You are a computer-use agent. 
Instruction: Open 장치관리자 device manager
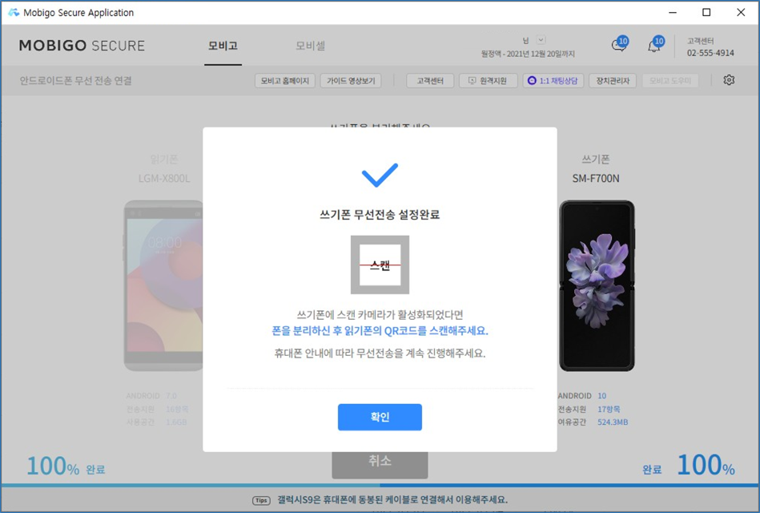(613, 80)
